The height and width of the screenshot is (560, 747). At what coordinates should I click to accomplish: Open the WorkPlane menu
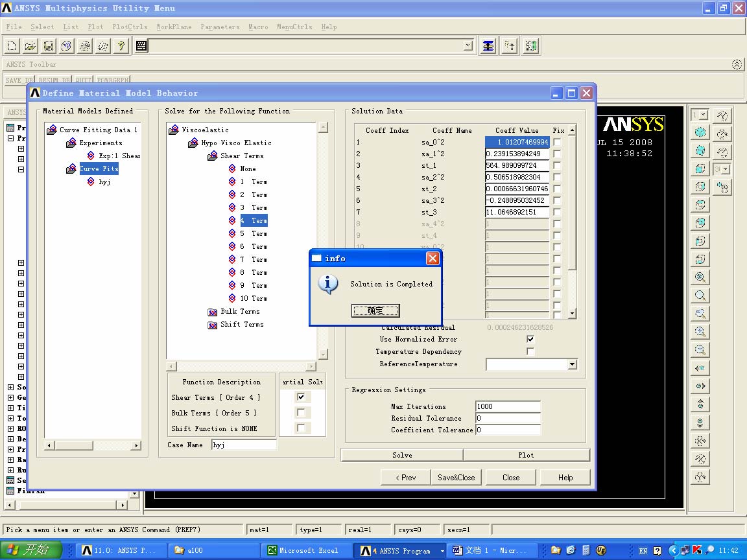(x=174, y=27)
